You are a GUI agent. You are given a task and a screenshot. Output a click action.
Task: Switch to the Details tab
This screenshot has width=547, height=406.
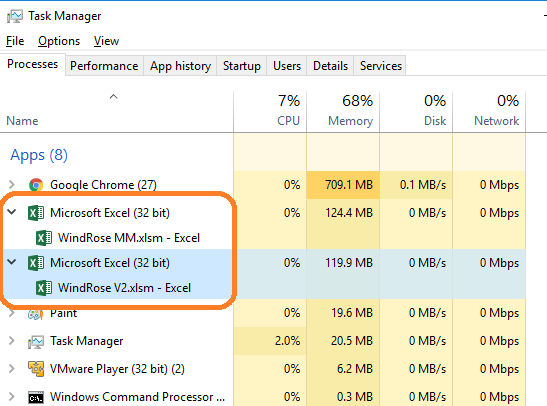click(x=330, y=66)
